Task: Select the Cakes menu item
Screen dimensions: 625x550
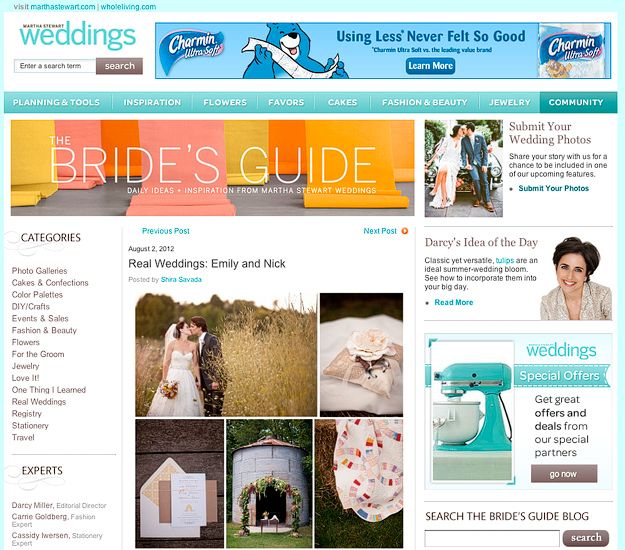Action: pyautogui.click(x=342, y=102)
